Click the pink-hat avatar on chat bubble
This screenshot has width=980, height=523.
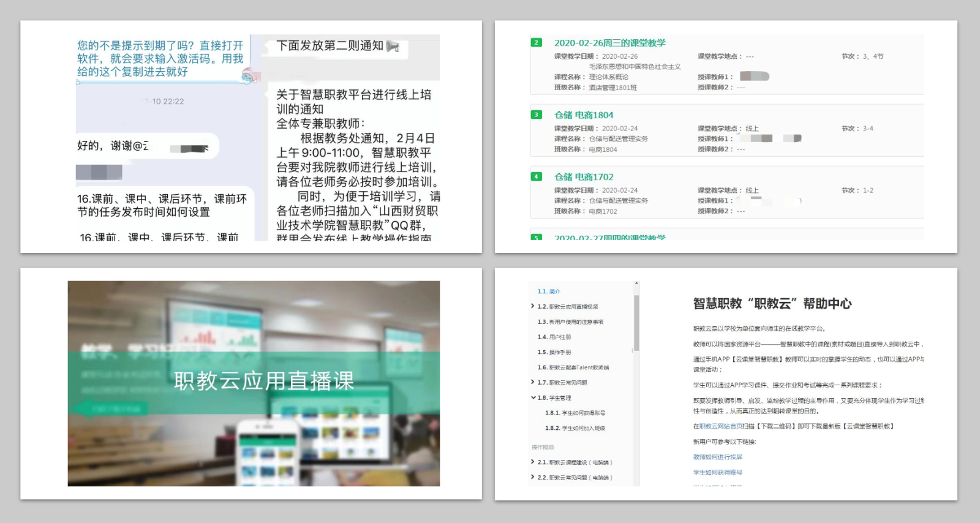point(248,76)
